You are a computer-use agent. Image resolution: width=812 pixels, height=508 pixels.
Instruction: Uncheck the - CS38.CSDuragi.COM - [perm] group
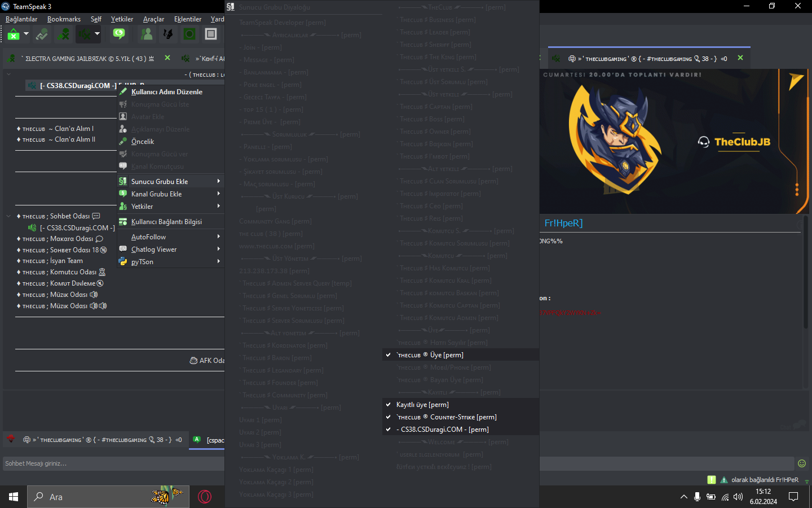coord(460,430)
